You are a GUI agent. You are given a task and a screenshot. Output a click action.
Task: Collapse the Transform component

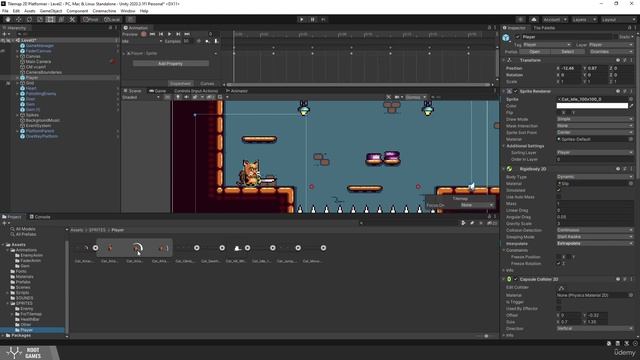[x=504, y=60]
